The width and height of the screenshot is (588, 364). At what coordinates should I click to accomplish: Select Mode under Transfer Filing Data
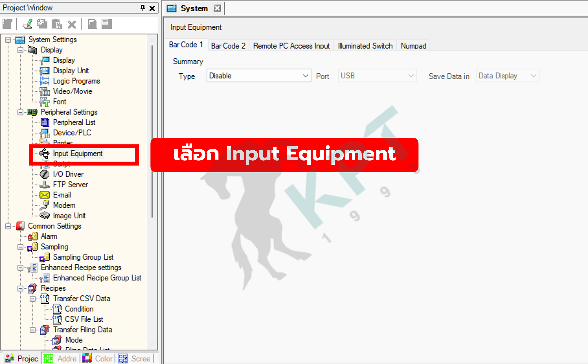click(x=74, y=340)
